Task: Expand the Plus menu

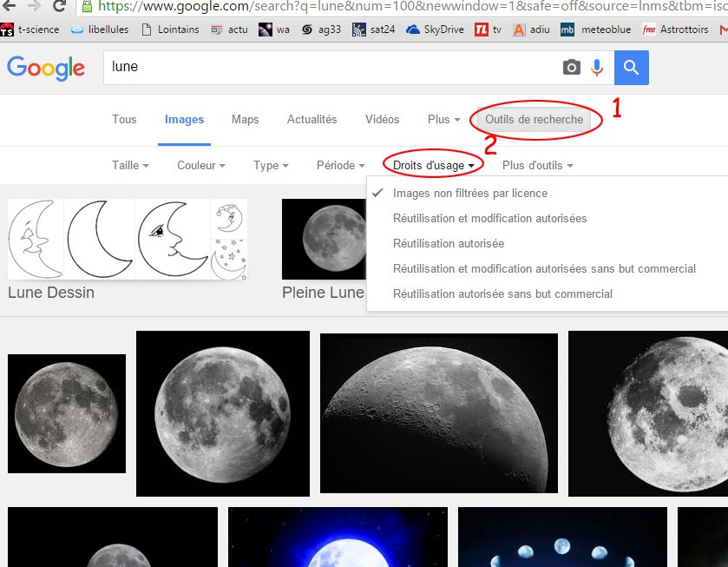Action: (444, 120)
